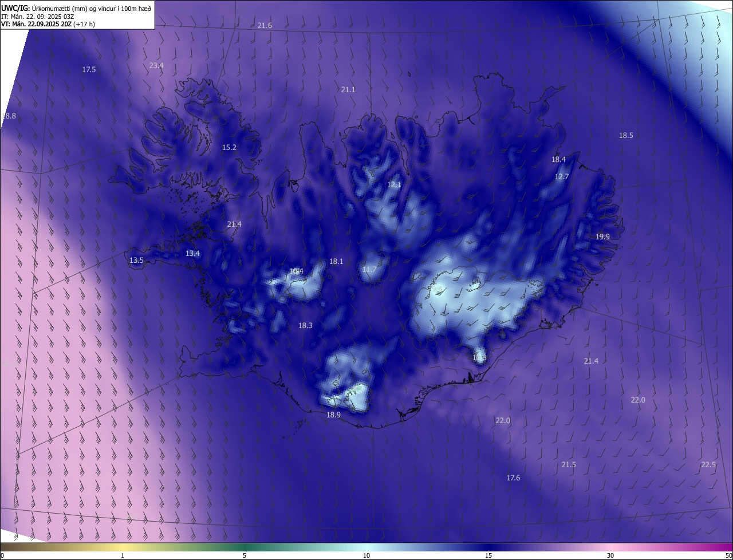
Task: Click the 17.6 value label
Action: point(513,478)
